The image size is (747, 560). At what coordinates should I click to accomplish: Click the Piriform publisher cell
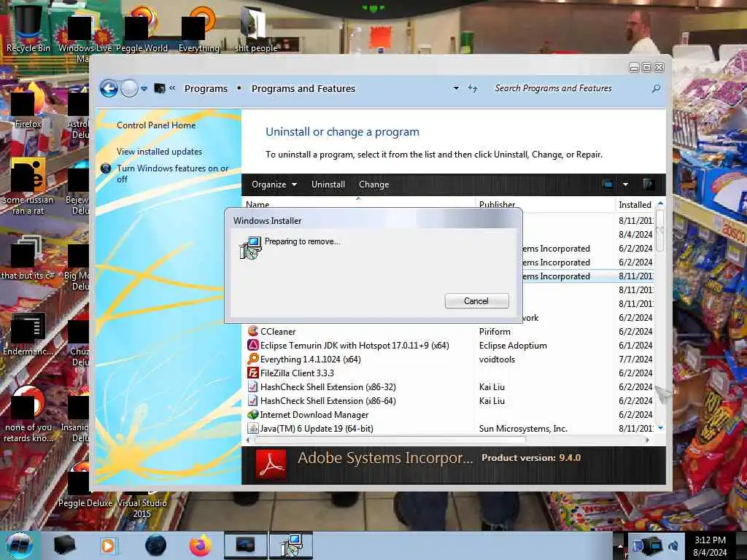[x=495, y=332]
